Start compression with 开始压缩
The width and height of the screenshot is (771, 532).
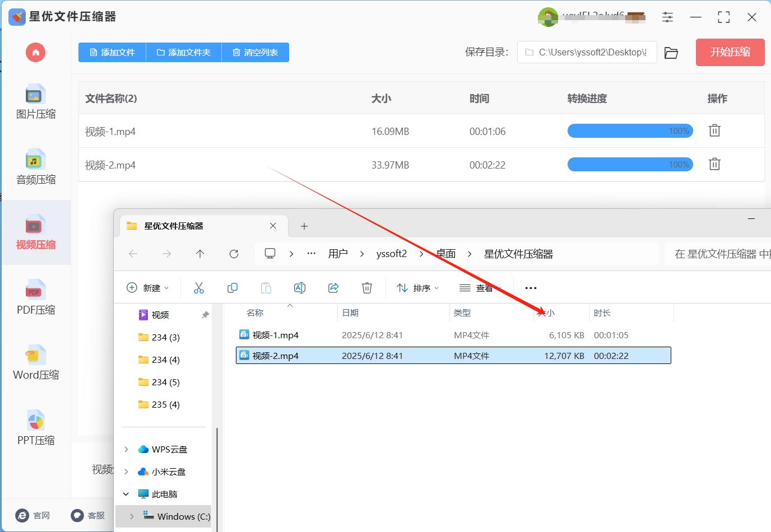point(730,52)
